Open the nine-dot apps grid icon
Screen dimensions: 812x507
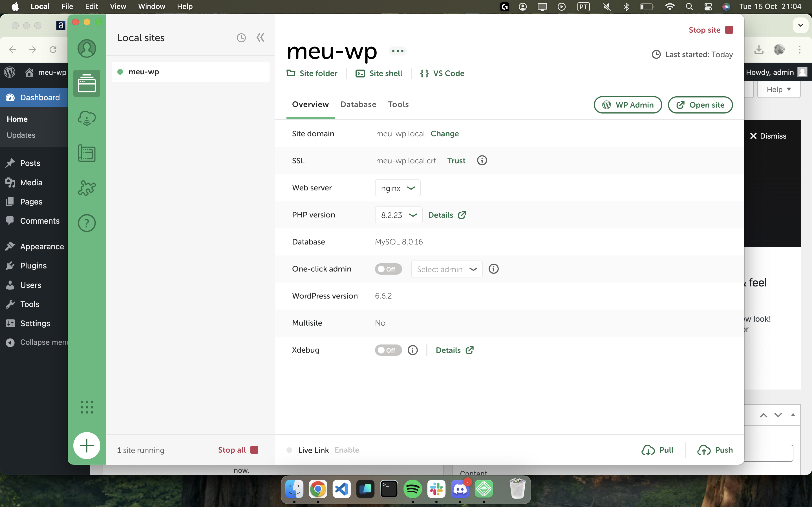(x=87, y=407)
